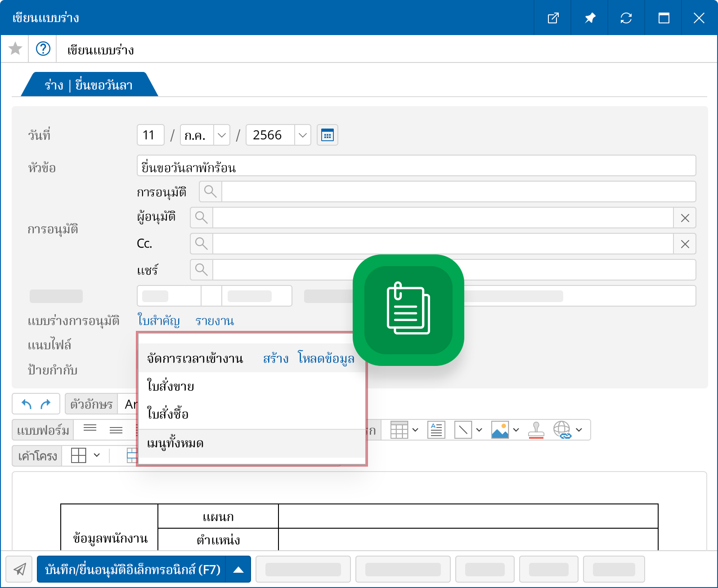The width and height of the screenshot is (718, 588).
Task: Undo the last edit
Action: 27,404
